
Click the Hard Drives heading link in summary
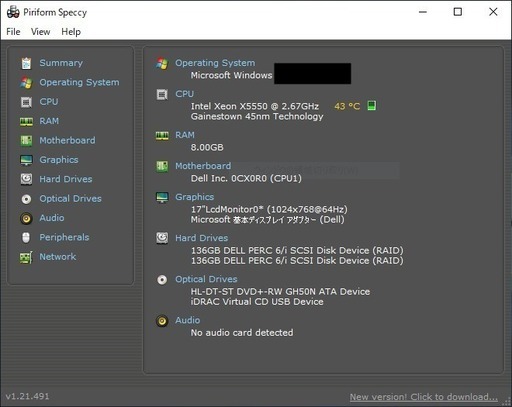click(202, 238)
